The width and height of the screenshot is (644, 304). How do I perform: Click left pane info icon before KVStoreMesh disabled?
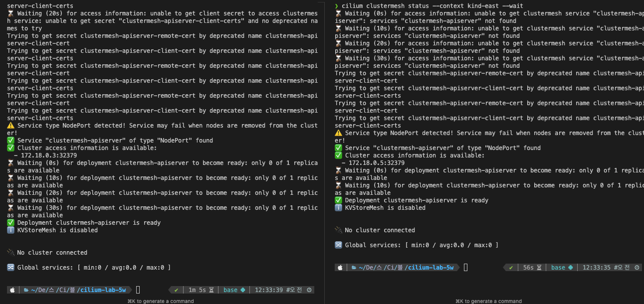point(10,230)
